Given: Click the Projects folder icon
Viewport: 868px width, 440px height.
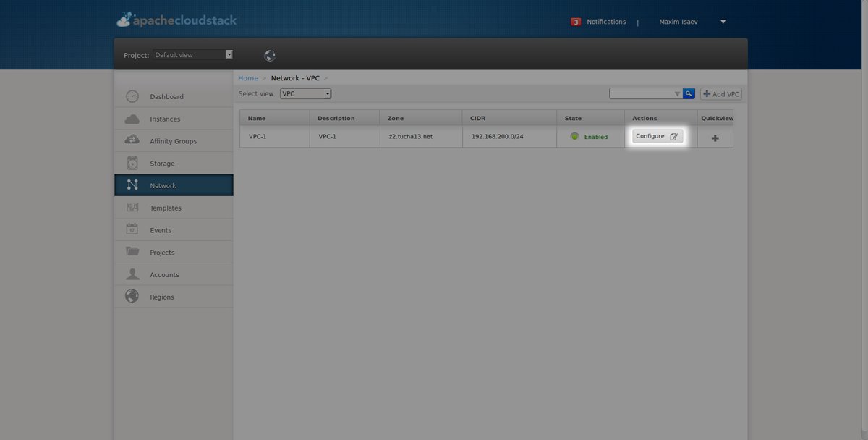Looking at the screenshot, I should 132,252.
